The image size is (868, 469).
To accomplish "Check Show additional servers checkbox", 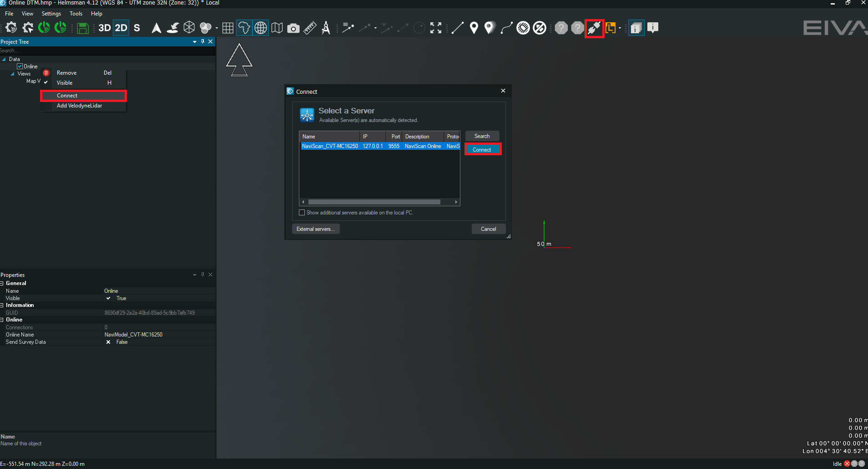I will coord(302,213).
